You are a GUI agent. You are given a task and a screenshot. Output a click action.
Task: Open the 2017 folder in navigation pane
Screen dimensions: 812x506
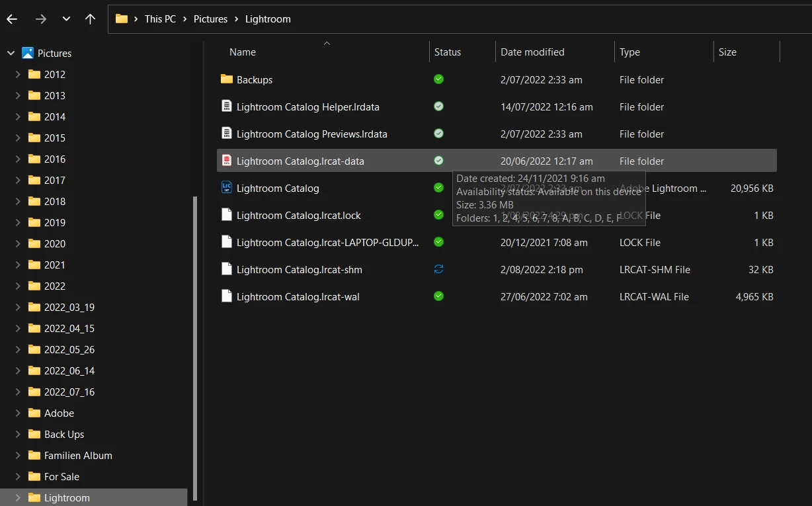pyautogui.click(x=54, y=181)
